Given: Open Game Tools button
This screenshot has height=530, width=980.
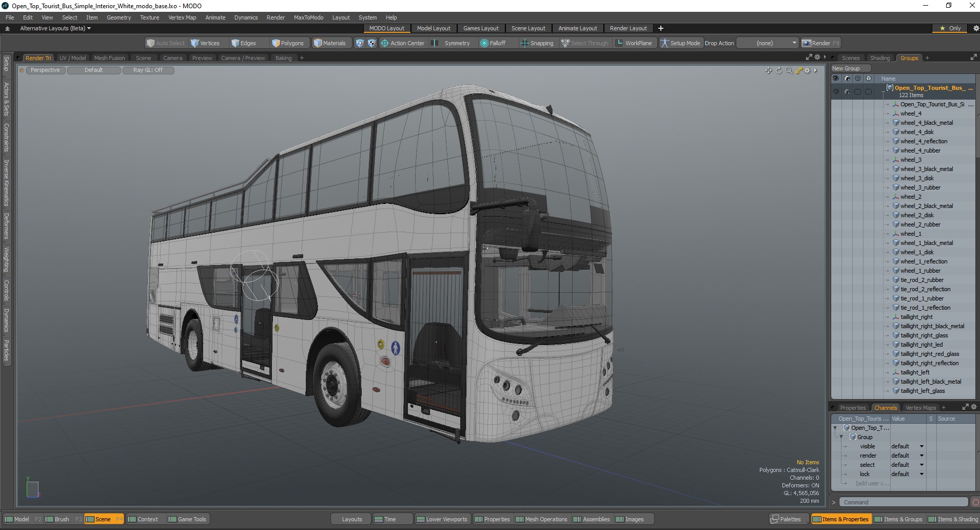Looking at the screenshot, I should (x=188, y=519).
